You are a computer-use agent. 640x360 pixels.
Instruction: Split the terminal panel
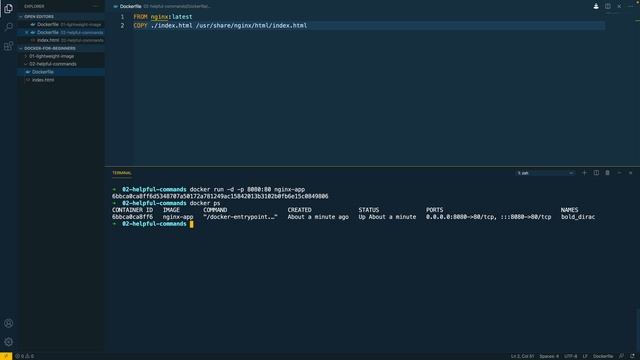tap(596, 173)
